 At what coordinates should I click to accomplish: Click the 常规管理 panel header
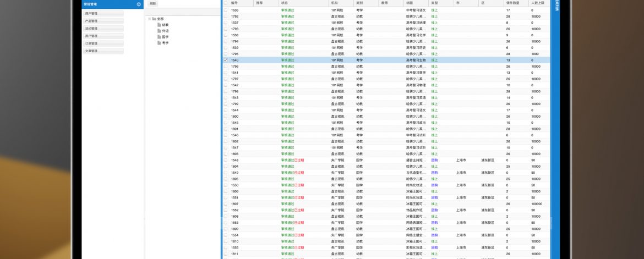[x=112, y=4]
